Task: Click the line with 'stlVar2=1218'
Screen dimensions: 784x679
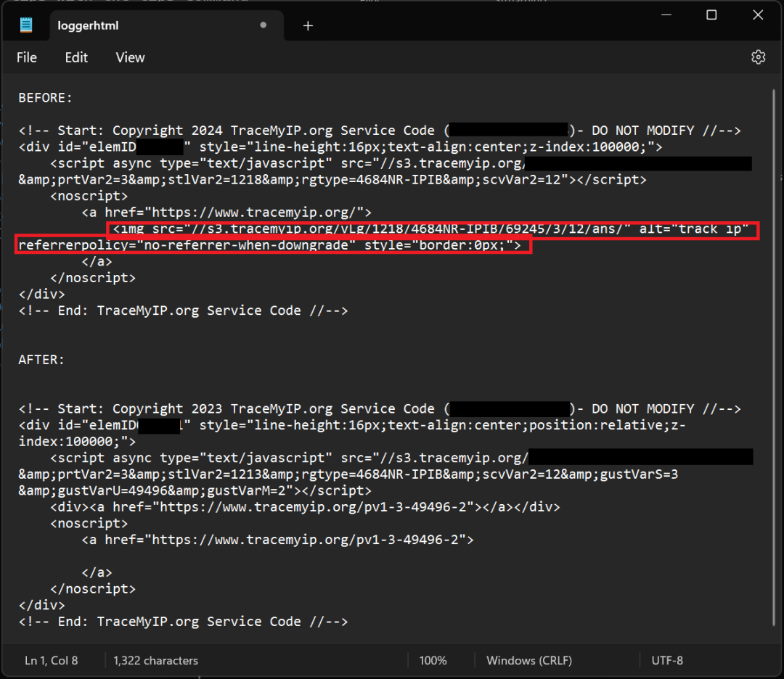Action: coord(332,180)
